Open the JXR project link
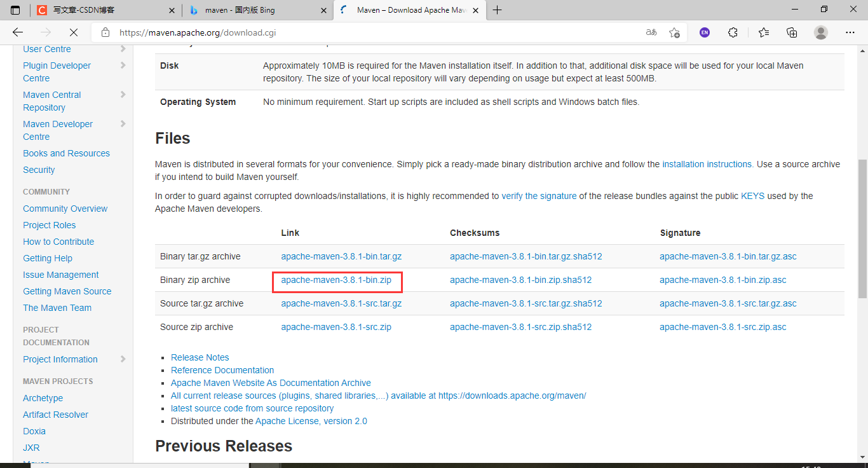The width and height of the screenshot is (868, 468). pos(31,448)
